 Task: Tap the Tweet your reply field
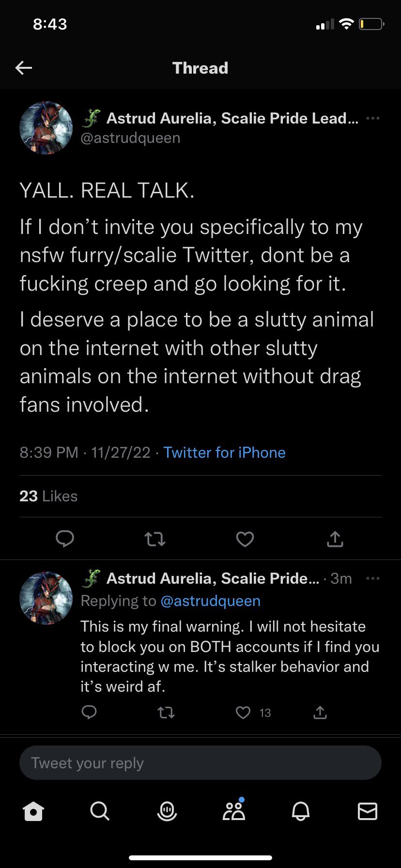coord(200,763)
